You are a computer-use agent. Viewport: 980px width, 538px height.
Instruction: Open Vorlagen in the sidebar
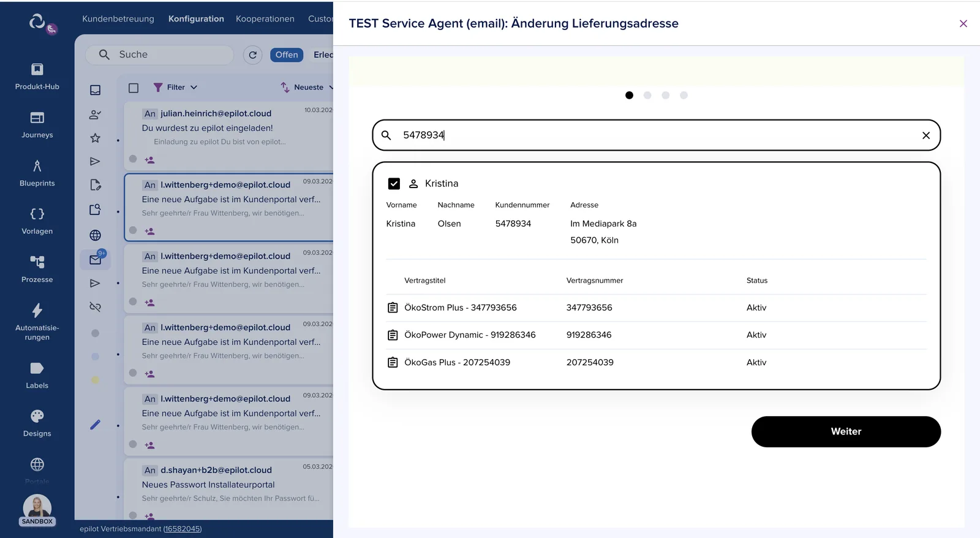[37, 221]
